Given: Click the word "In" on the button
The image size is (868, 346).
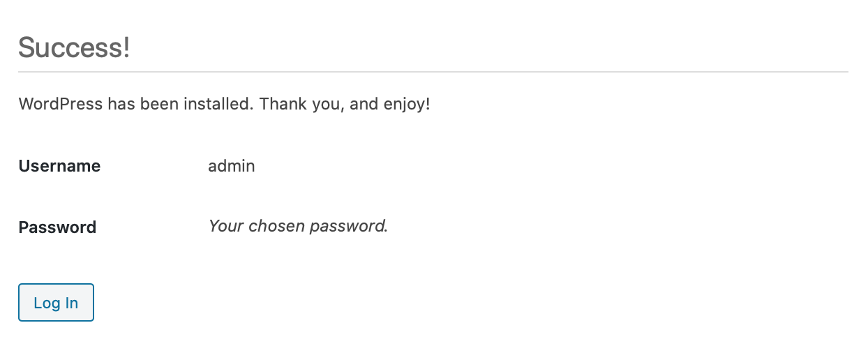Looking at the screenshot, I should tap(71, 303).
